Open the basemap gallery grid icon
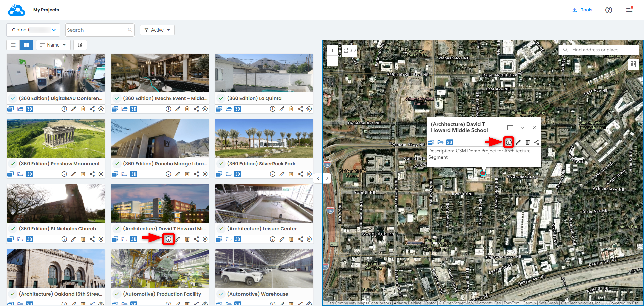The width and height of the screenshot is (644, 306). [x=633, y=64]
